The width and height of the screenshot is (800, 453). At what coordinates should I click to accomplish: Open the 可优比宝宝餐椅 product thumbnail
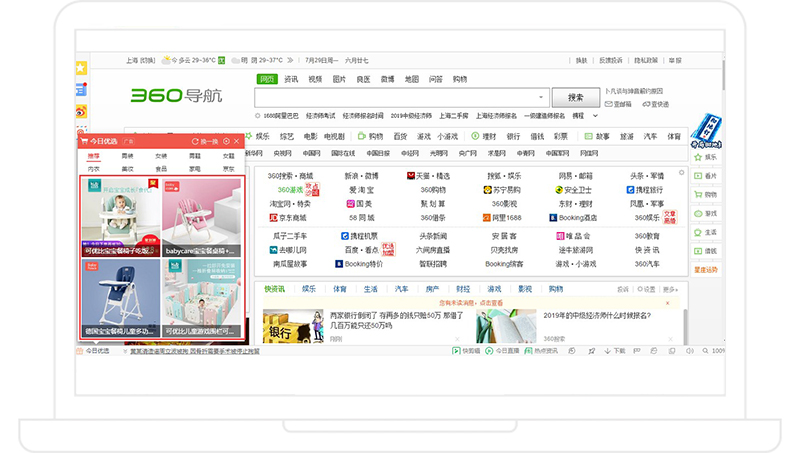point(121,217)
